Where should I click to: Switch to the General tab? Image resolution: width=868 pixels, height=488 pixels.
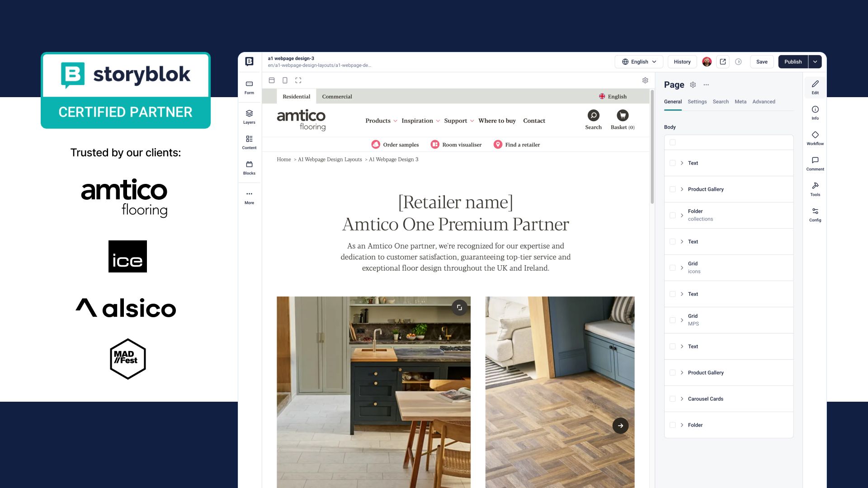[673, 102]
